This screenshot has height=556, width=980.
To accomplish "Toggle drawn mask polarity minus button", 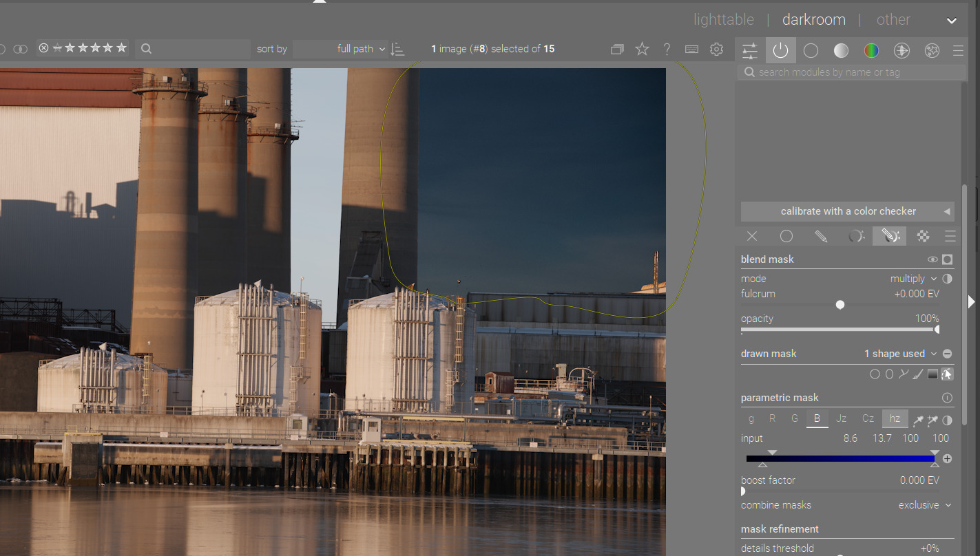I will point(947,354).
